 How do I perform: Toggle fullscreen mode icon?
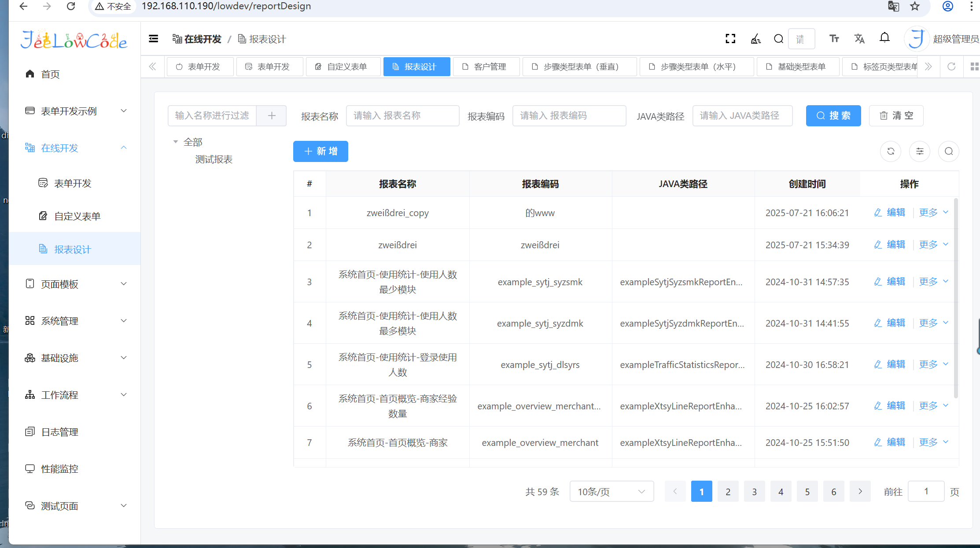(730, 39)
